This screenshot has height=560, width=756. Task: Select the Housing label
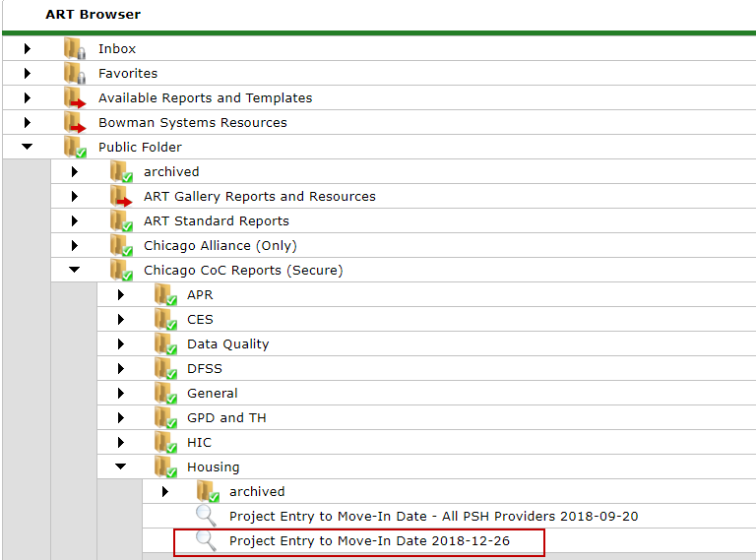click(213, 467)
